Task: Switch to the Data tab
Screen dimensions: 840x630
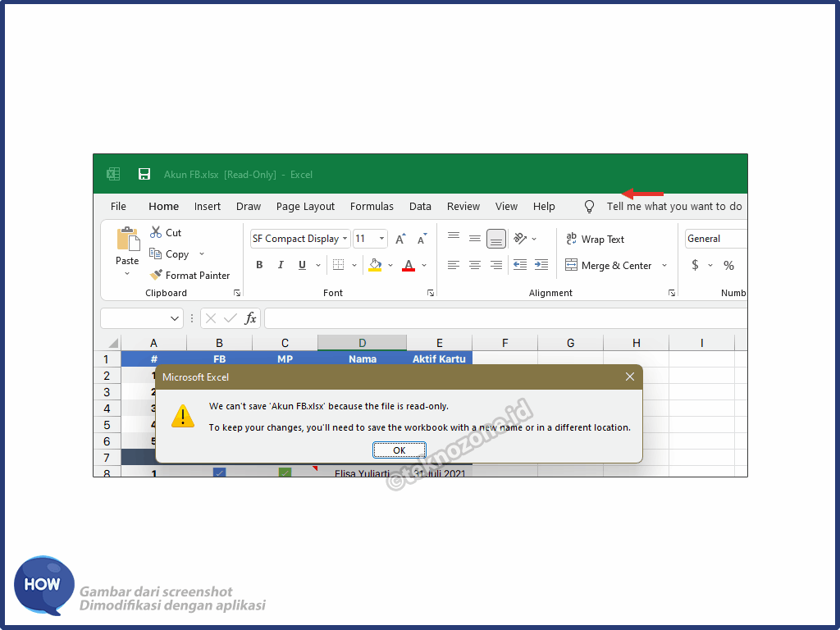Action: point(420,206)
